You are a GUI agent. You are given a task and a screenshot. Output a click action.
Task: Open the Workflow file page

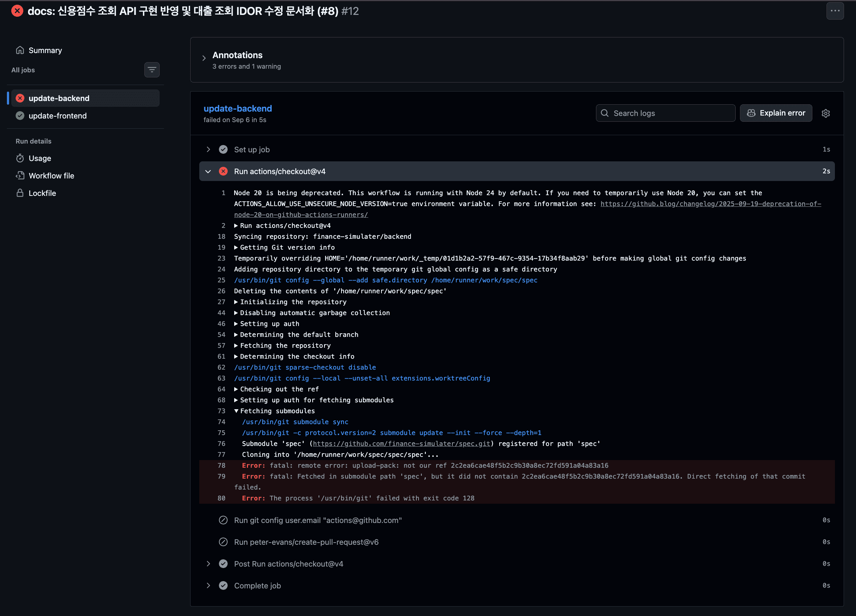(51, 176)
